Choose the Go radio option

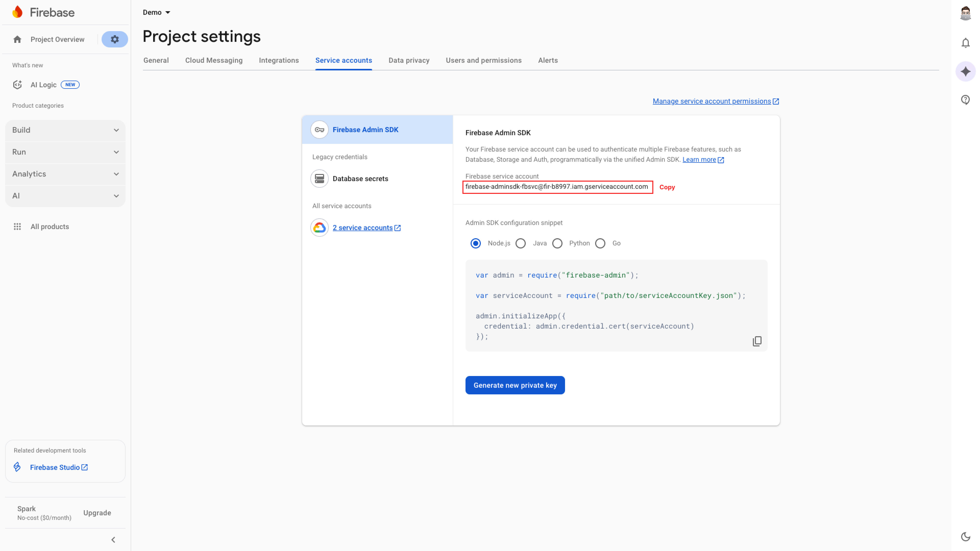600,243
